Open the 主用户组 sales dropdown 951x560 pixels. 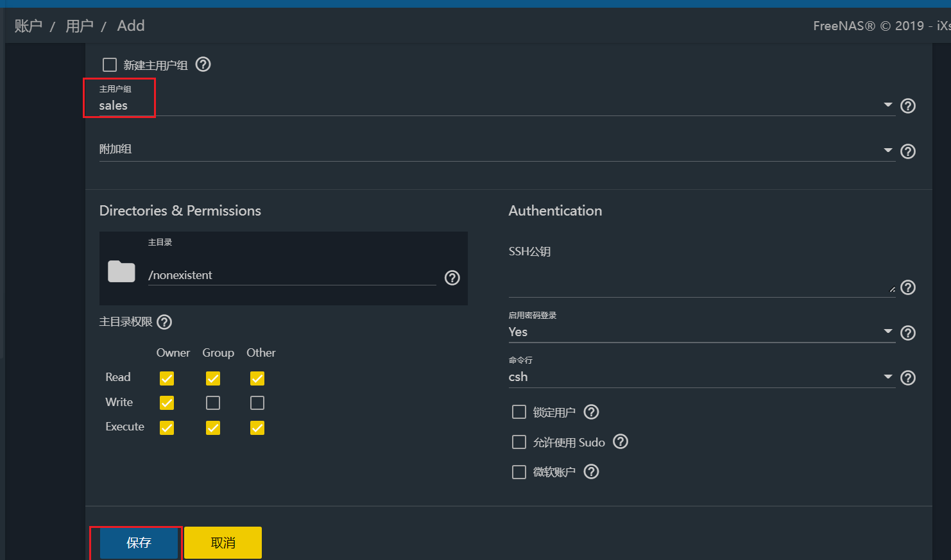coord(497,105)
